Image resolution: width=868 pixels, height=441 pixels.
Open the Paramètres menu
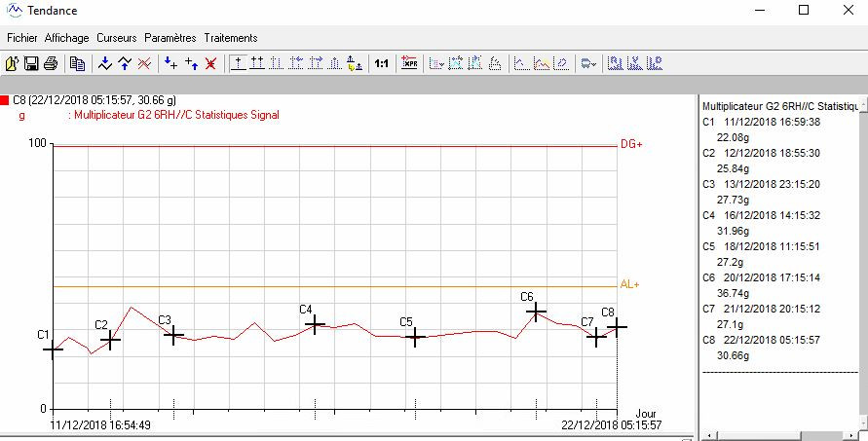(170, 38)
